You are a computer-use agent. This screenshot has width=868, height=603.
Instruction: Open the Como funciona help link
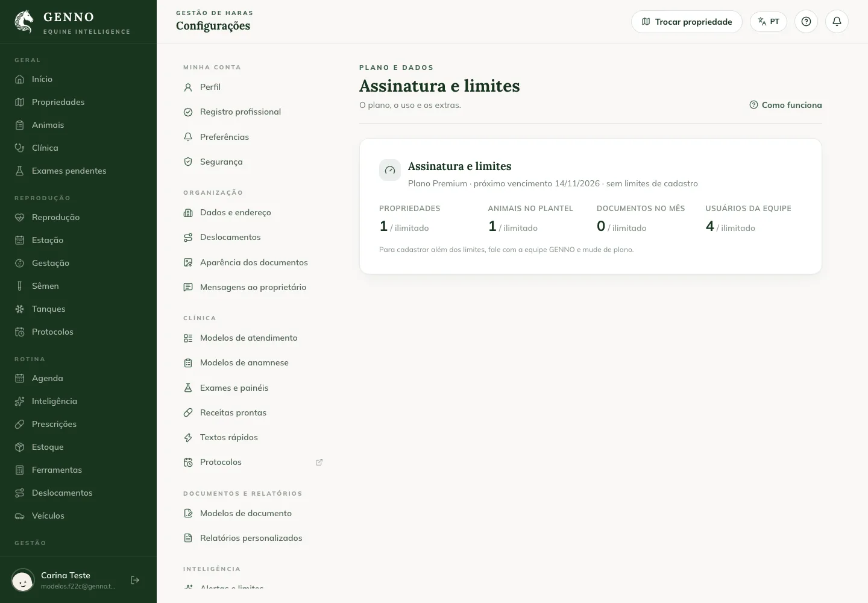click(785, 105)
